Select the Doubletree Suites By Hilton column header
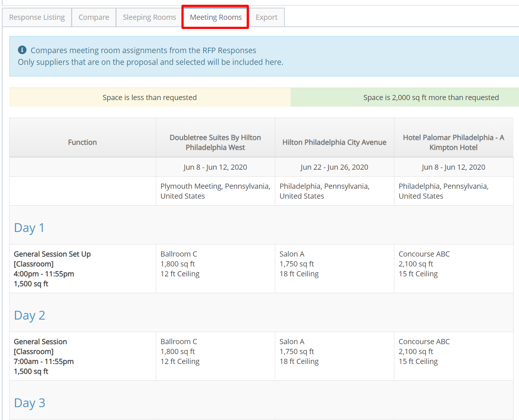519x420 pixels. pyautogui.click(x=215, y=142)
